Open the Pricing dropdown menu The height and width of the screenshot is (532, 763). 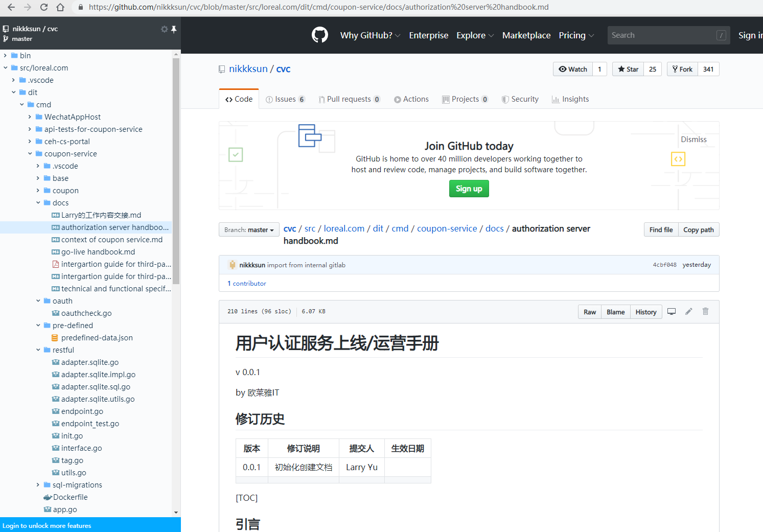576,35
